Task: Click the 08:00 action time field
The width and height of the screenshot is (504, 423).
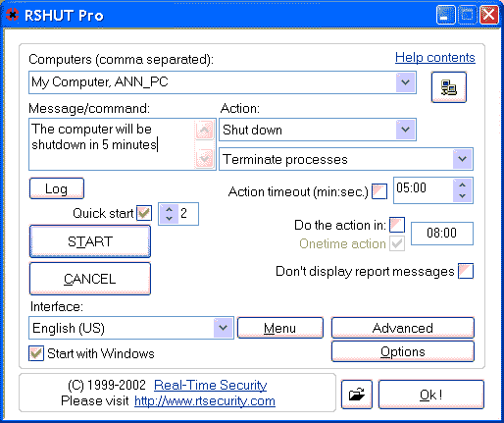Action: (x=442, y=233)
